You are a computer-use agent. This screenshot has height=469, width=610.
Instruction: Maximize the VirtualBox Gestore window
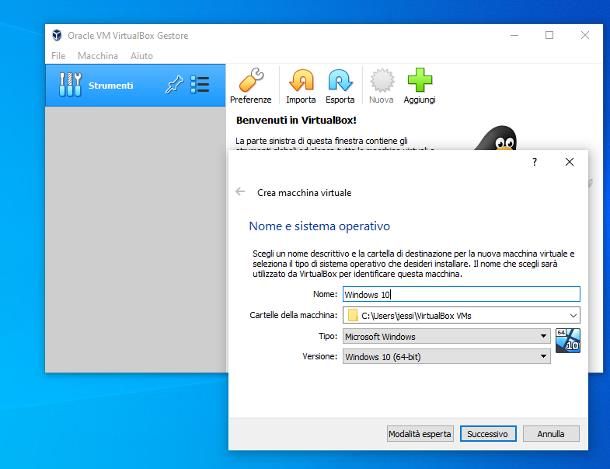[x=549, y=35]
